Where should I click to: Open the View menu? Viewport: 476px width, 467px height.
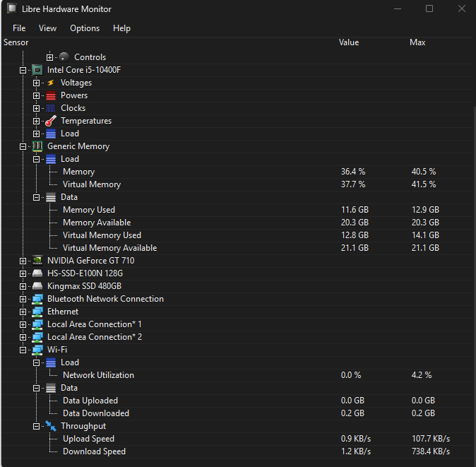click(x=47, y=28)
